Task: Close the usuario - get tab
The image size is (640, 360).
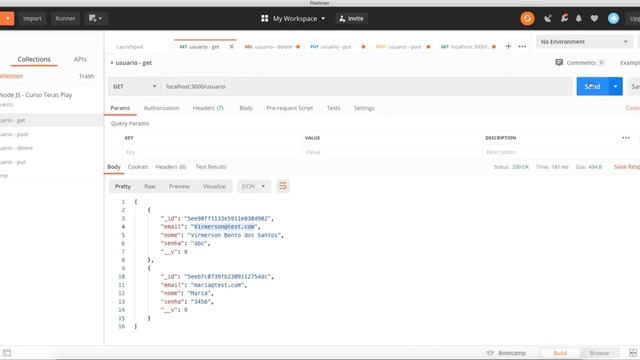Action: click(231, 47)
